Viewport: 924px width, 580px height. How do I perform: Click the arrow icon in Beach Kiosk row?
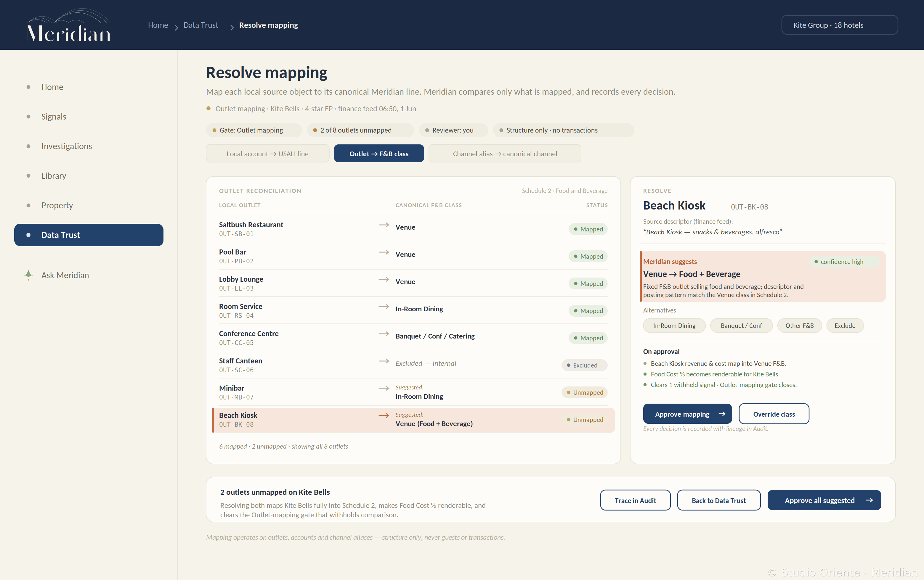coord(384,415)
